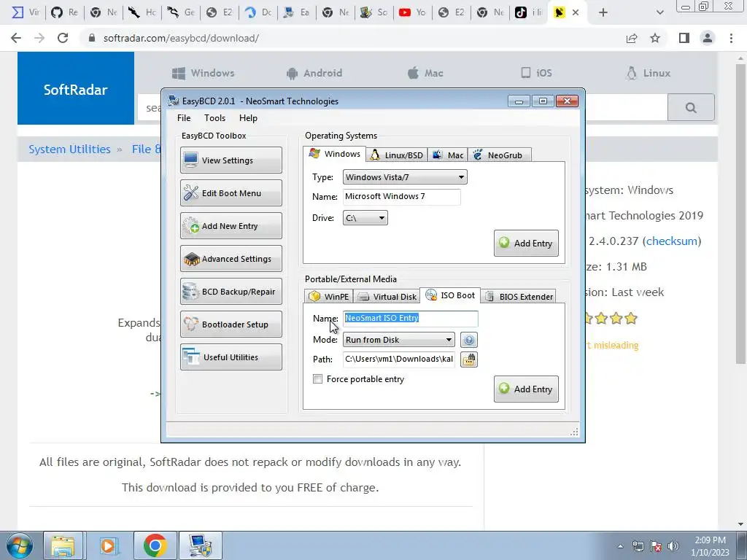The width and height of the screenshot is (747, 560).
Task: Open BCD Backup/Repair section
Action: pos(231,292)
